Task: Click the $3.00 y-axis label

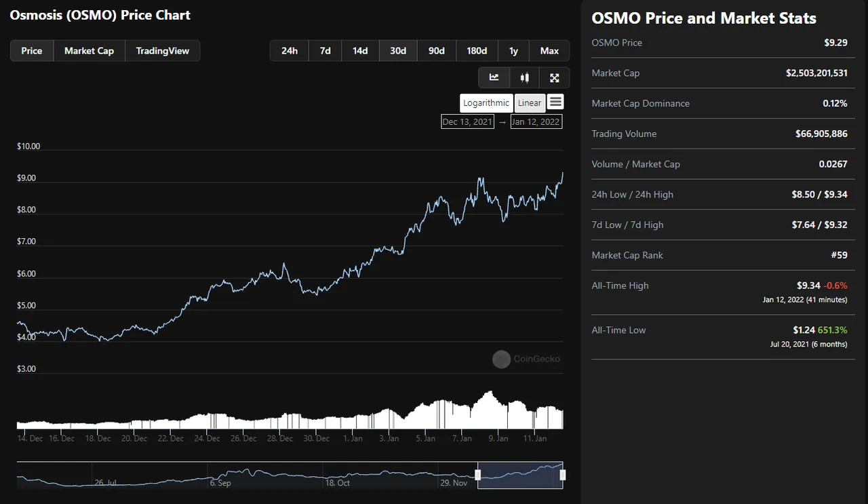Action: [x=26, y=369]
